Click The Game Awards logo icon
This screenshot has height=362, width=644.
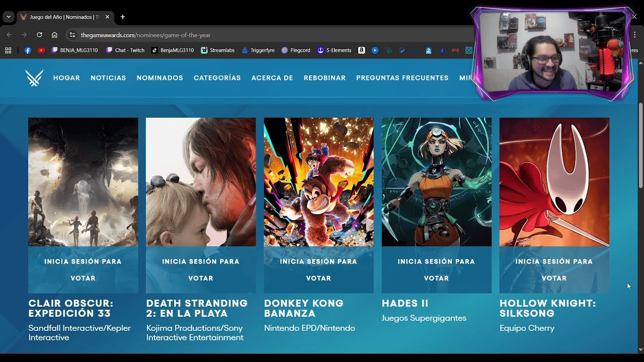click(x=34, y=78)
